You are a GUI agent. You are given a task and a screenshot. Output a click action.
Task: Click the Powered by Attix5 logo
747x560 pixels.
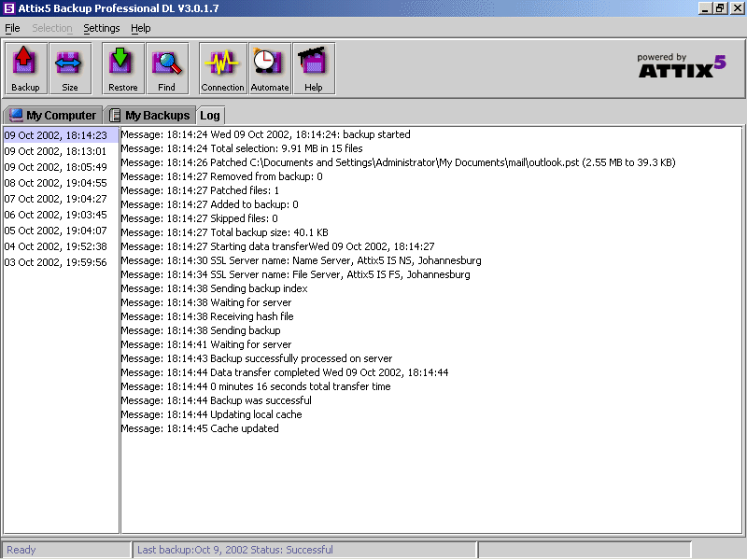click(681, 65)
